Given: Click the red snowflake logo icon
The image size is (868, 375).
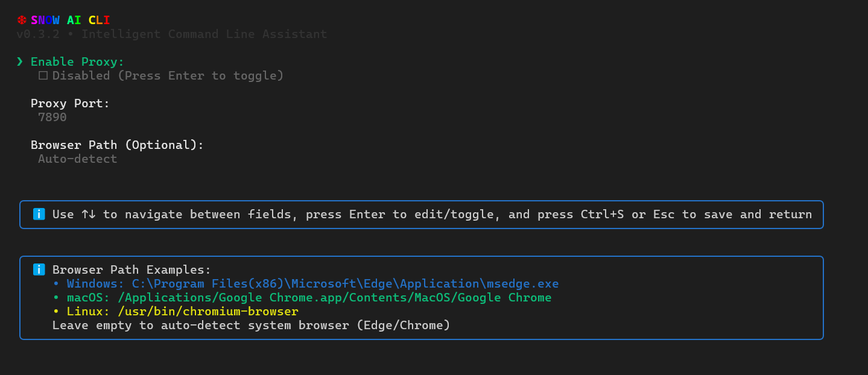Looking at the screenshot, I should click(22, 20).
